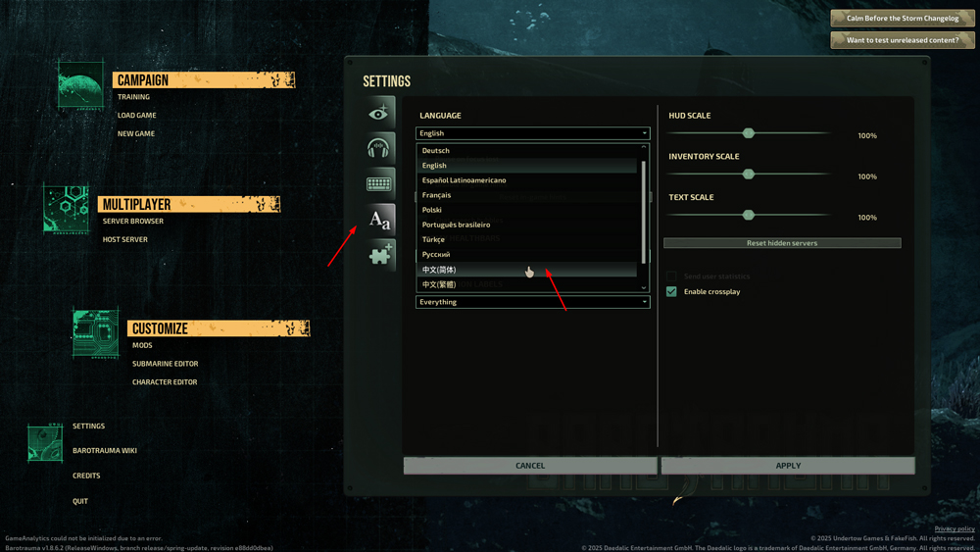
Task: Click the language list scrollbar thumb
Action: (x=643, y=212)
